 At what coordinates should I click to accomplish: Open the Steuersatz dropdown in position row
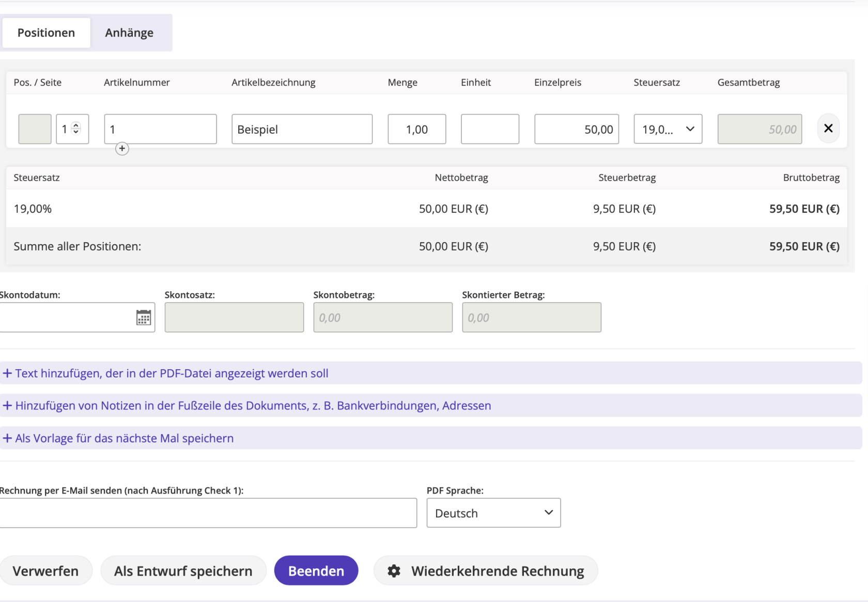point(668,129)
